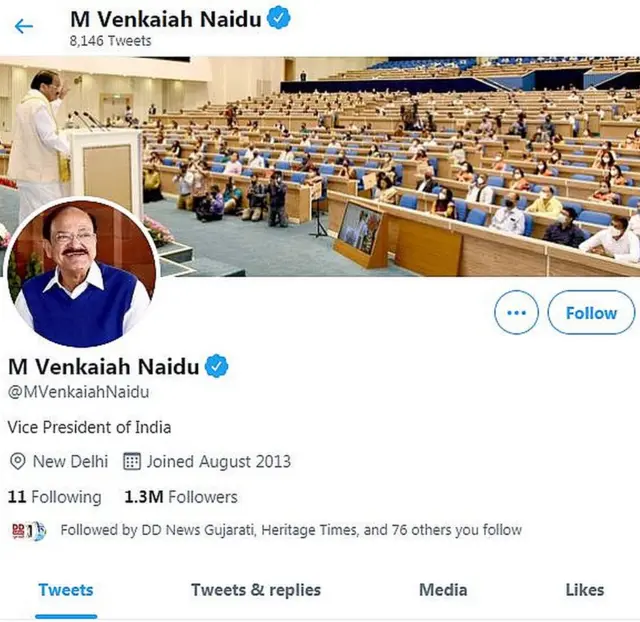Click the followers avatar icons
This screenshot has height=622, width=640.
click(x=28, y=530)
